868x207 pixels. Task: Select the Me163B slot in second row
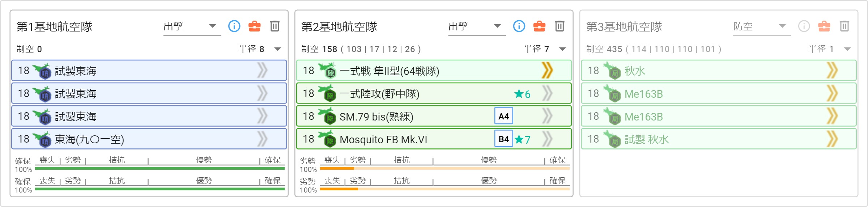[x=719, y=93]
